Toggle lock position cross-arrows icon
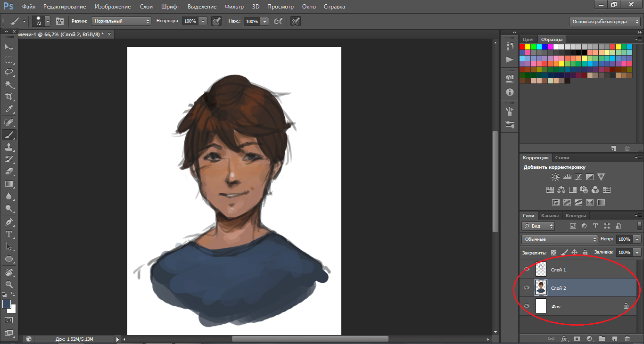Viewport: 644px width, 344px height. click(x=575, y=253)
